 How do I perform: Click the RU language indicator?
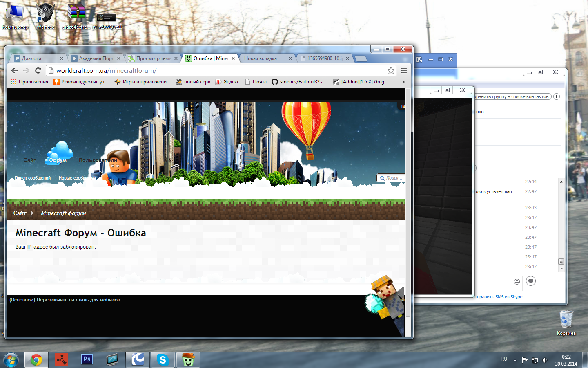504,359
